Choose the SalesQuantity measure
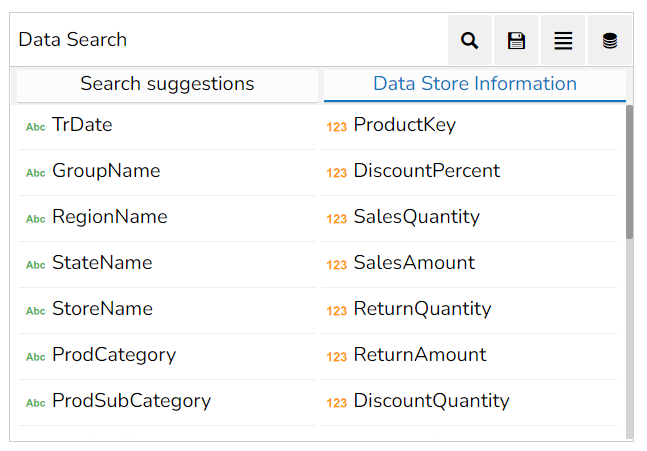Image resolution: width=647 pixels, height=451 pixels. click(x=469, y=217)
